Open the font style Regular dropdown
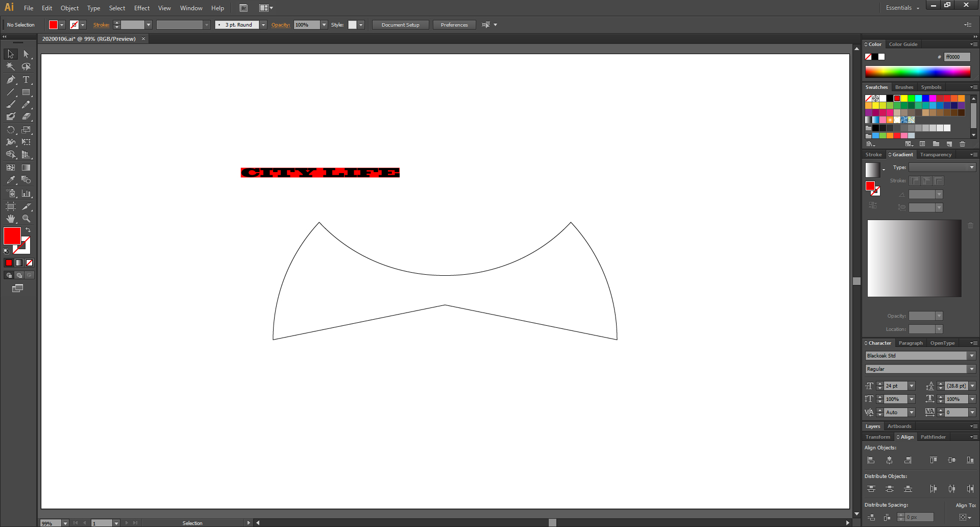The height and width of the screenshot is (527, 980). [972, 369]
